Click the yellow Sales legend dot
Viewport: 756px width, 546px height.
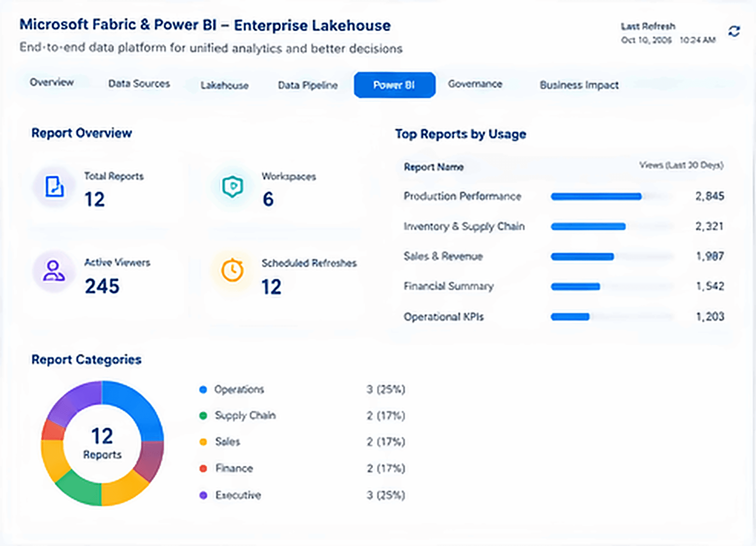(203, 442)
